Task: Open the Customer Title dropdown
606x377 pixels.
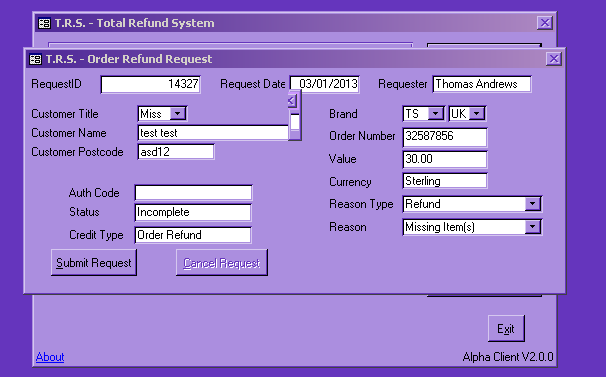Action: tap(178, 114)
